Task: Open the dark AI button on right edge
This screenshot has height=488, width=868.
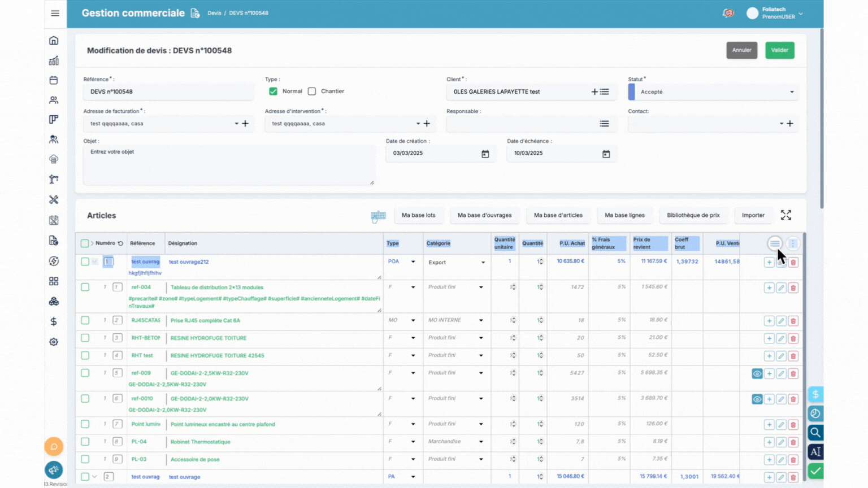Action: click(815, 452)
